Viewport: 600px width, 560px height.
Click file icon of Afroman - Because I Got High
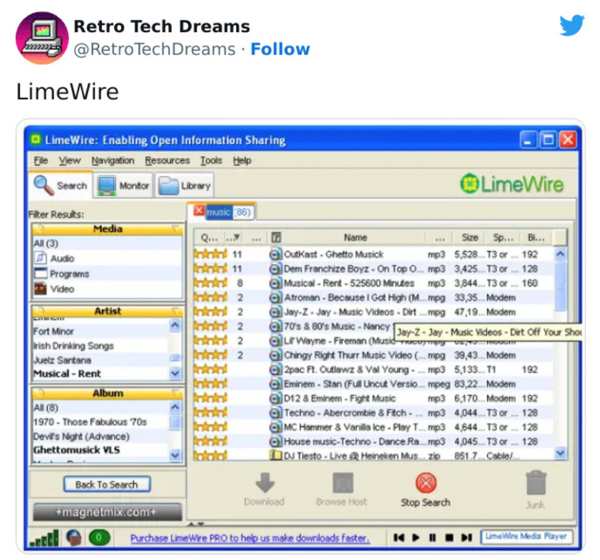pos(276,298)
